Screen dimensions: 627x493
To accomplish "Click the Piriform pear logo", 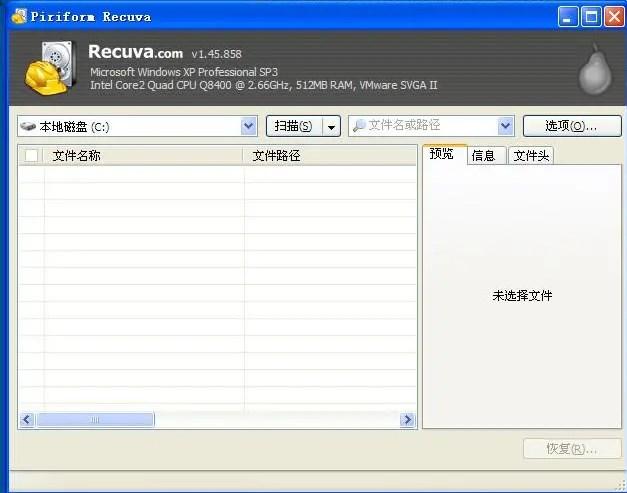I will point(595,69).
